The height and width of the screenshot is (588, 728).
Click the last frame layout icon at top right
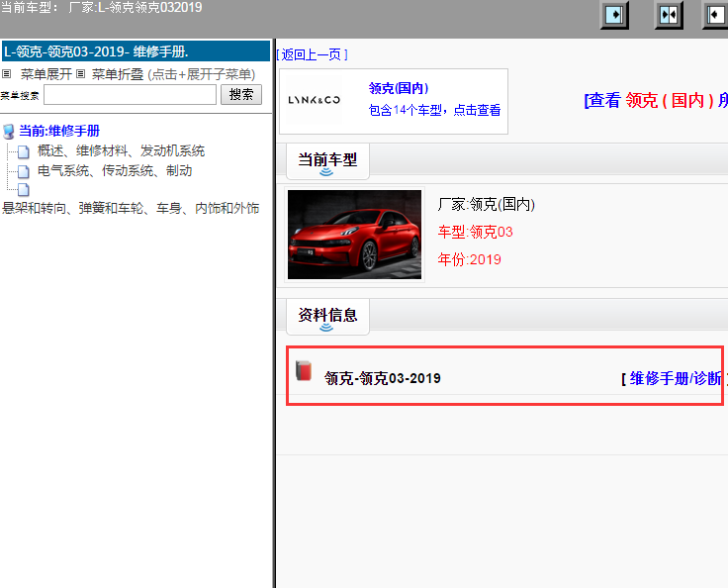click(715, 15)
